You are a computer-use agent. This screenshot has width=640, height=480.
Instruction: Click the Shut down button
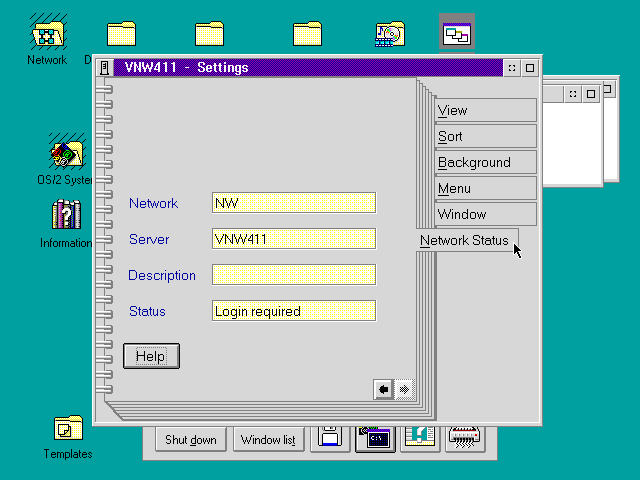191,440
